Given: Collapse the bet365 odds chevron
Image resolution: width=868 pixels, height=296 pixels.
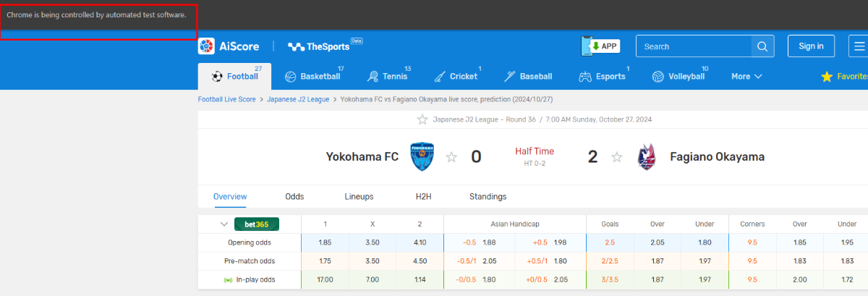Looking at the screenshot, I should tap(224, 224).
